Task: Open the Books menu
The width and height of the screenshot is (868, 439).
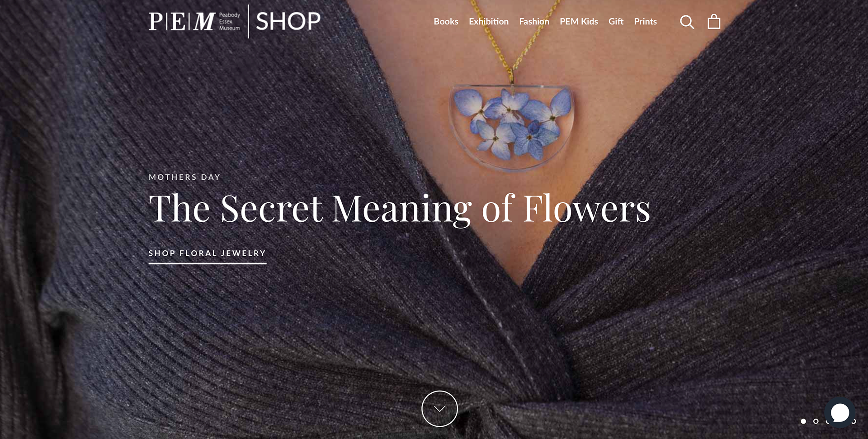Action: [x=446, y=21]
